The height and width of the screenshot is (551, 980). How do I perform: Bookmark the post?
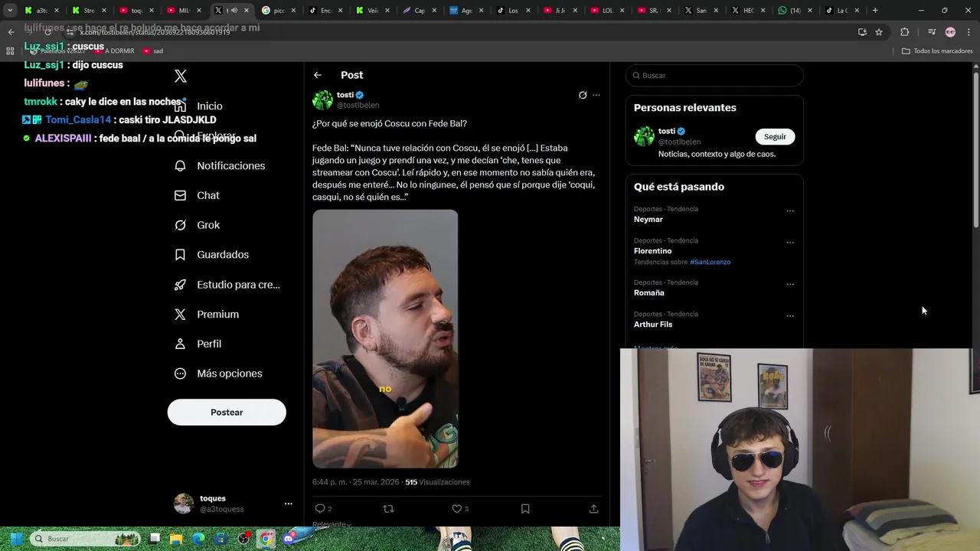tap(525, 509)
